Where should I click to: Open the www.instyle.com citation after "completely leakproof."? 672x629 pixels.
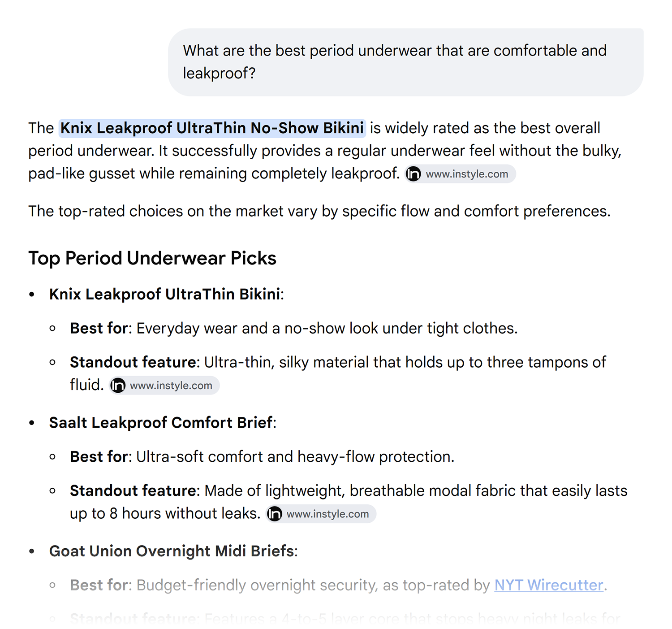[x=460, y=174]
